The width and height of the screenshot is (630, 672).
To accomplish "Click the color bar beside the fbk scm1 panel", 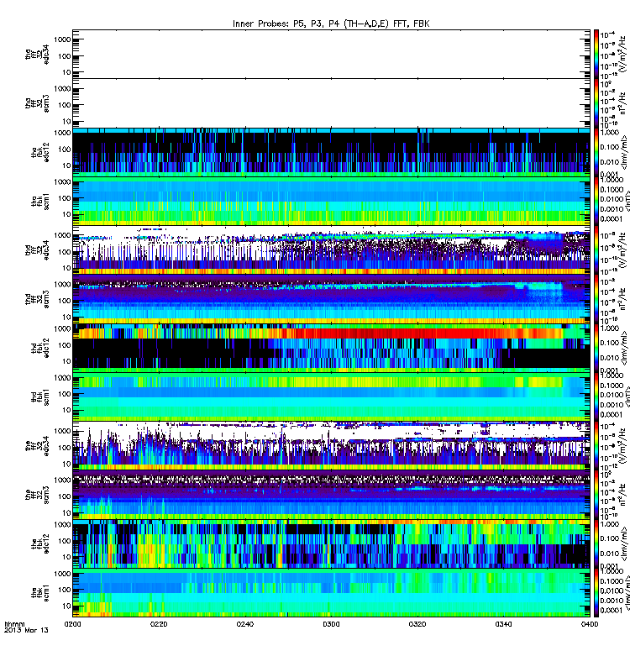I will click(596, 593).
